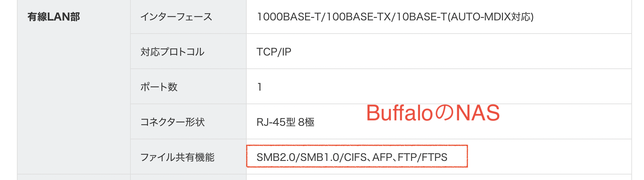Click the CIFS text in file sharing value
This screenshot has width=644, height=180.
(x=355, y=157)
